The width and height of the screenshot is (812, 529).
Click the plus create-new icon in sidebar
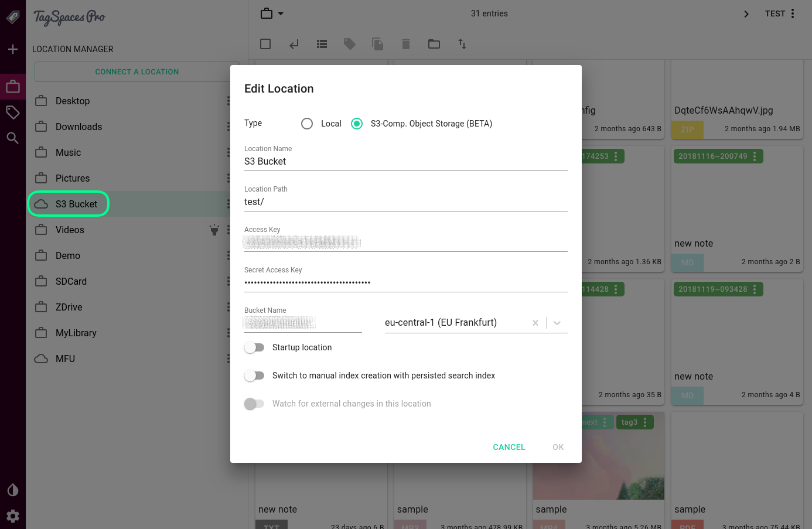tap(13, 49)
